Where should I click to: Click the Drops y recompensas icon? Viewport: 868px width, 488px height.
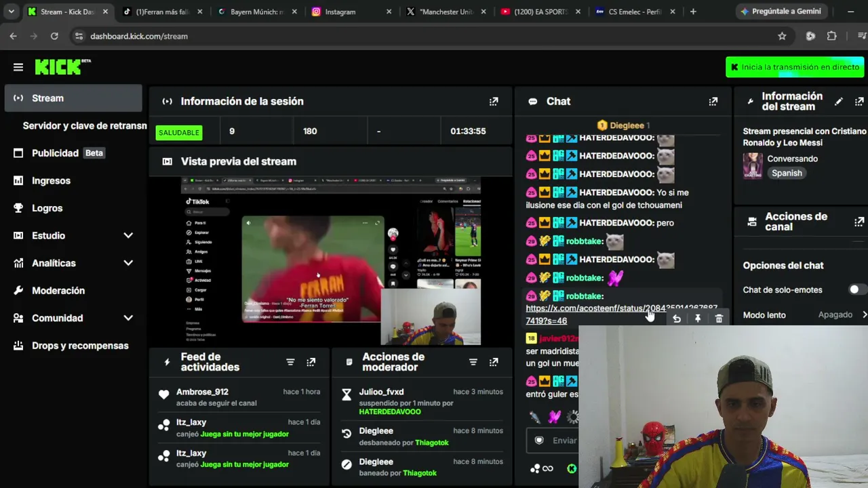(x=18, y=346)
